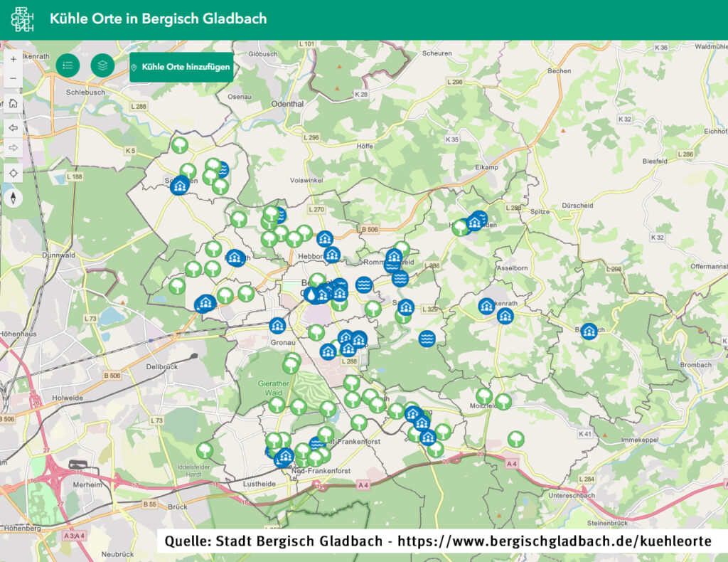Zoom in on the map
Viewport: 728px width, 562px height.
pyautogui.click(x=13, y=59)
